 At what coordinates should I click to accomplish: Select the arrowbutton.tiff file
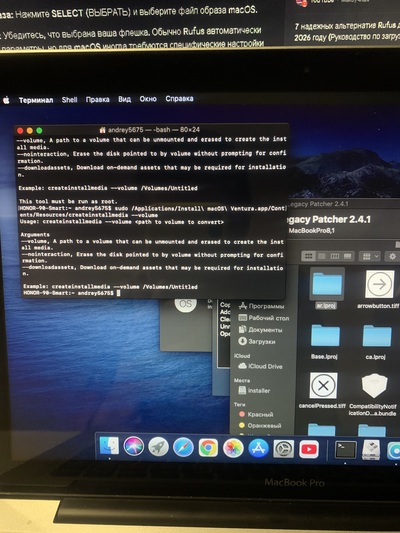pyautogui.click(x=379, y=289)
